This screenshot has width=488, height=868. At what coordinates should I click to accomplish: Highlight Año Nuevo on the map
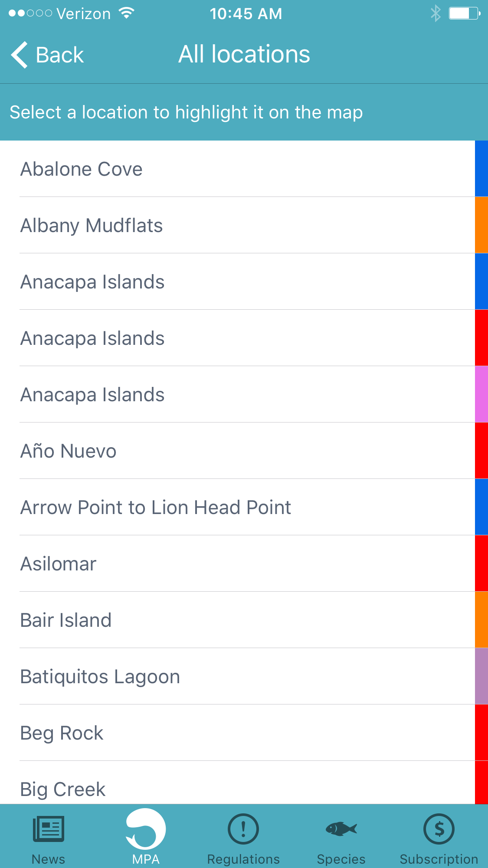pyautogui.click(x=69, y=451)
